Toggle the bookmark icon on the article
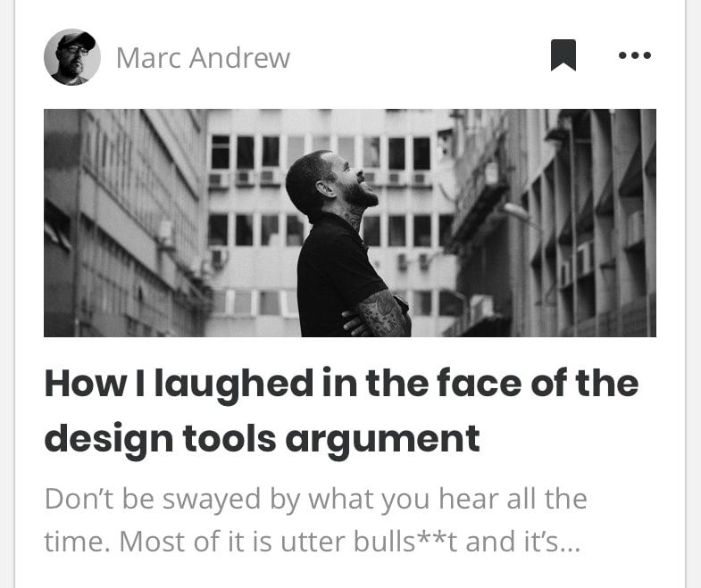 point(563,55)
